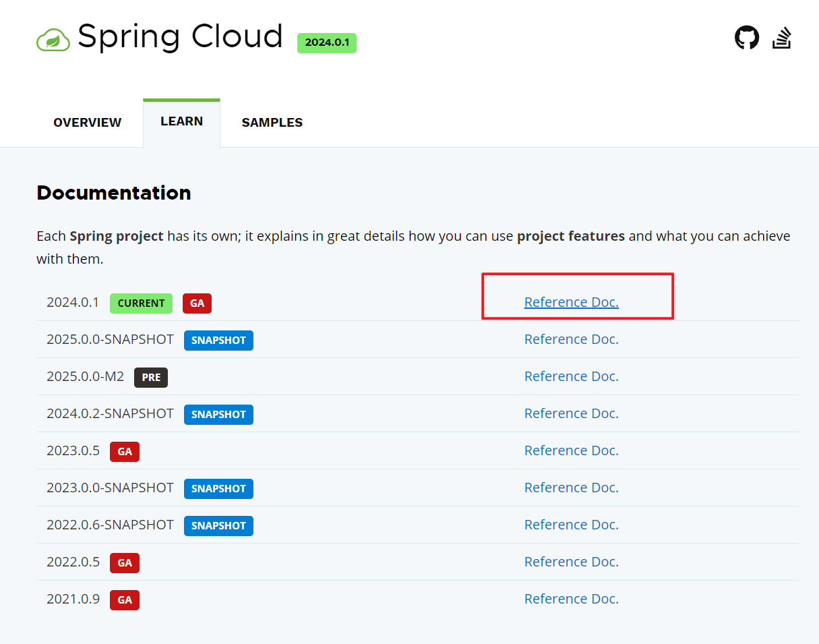Image resolution: width=819 pixels, height=644 pixels.
Task: Click version text 2025.0.0-M2
Action: (86, 376)
